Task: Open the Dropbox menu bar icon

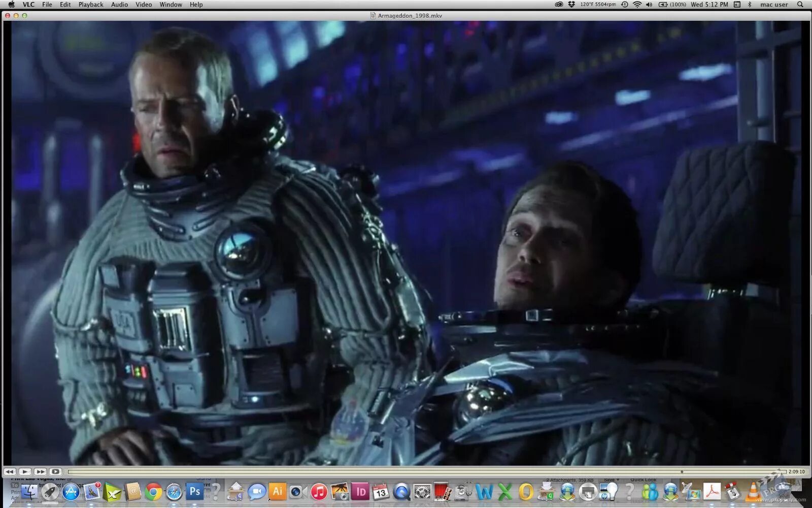Action: click(x=572, y=5)
